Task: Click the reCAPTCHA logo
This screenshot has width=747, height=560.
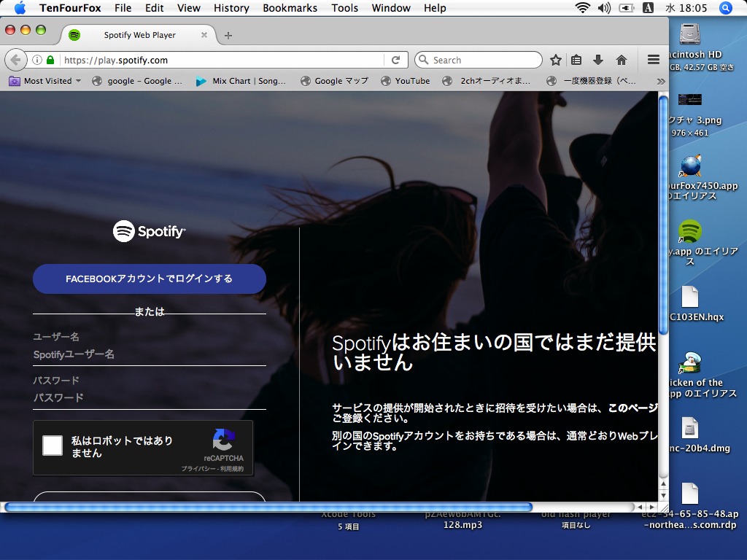Action: [223, 440]
